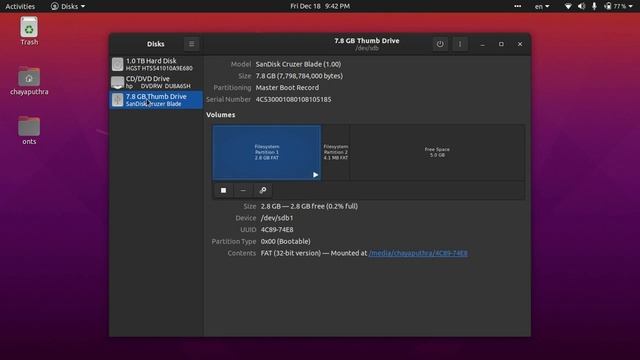The height and width of the screenshot is (360, 640).
Task: Open the Disks application hamburger menu
Action: click(x=191, y=44)
